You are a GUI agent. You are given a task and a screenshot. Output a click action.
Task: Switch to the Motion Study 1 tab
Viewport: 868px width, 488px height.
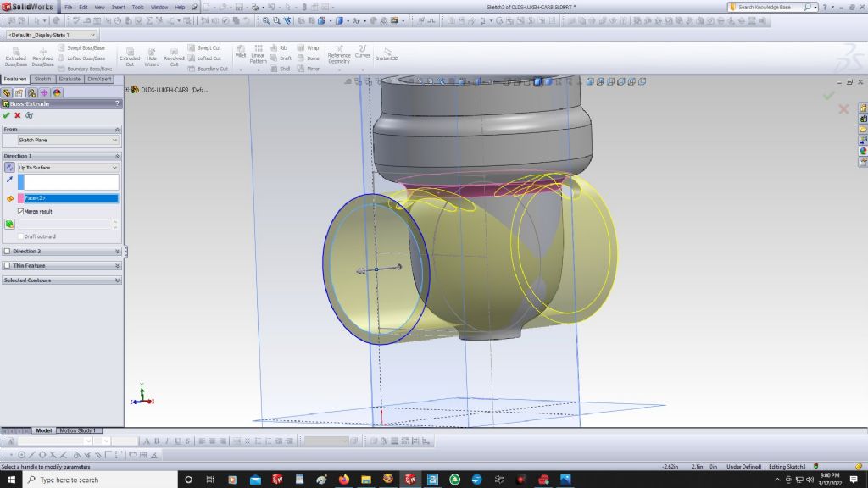[78, 430]
